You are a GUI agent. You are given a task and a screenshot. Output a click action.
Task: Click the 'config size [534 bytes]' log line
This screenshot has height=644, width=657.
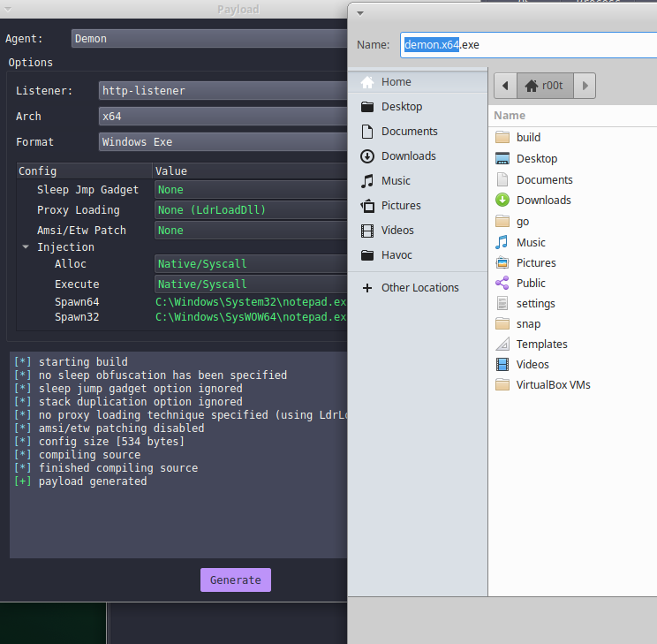pyautogui.click(x=111, y=441)
